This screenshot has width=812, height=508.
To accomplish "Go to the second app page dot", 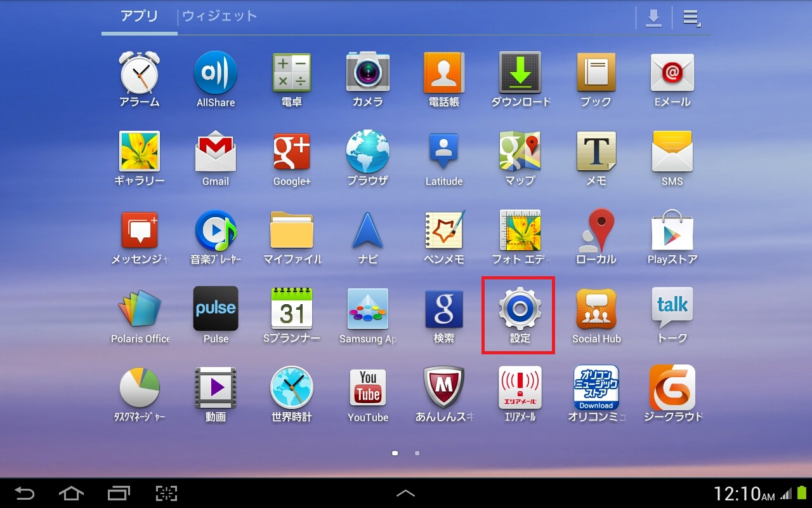I will tap(417, 453).
